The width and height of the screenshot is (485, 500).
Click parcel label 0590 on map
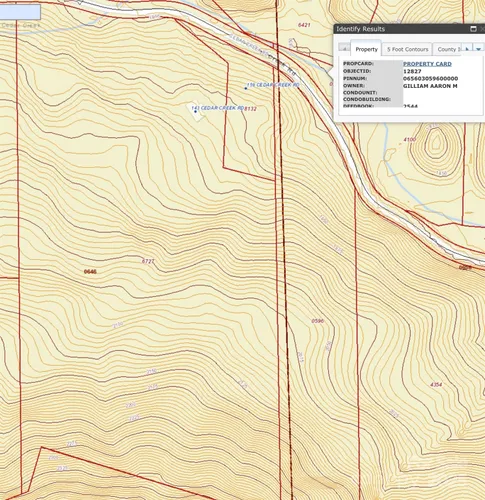[317, 321]
